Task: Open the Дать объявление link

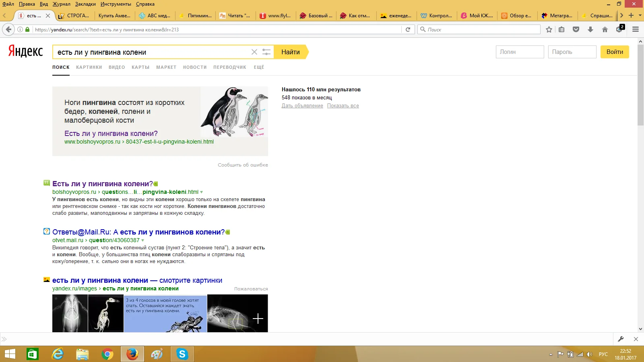Action: pos(302,106)
